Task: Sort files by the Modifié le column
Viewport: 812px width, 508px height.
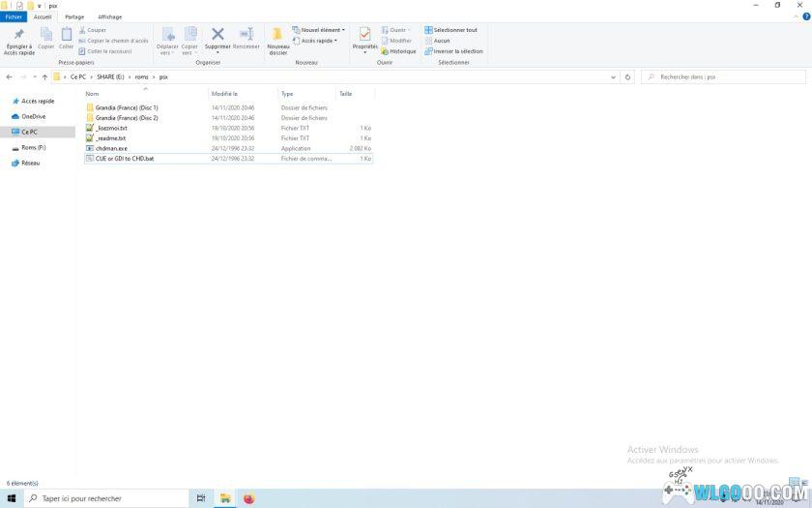Action: (x=224, y=94)
